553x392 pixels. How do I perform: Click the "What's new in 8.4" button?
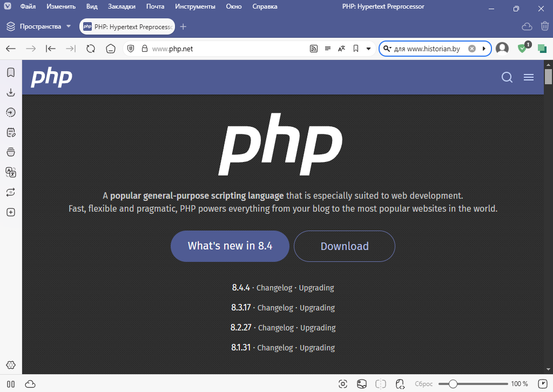[x=230, y=246]
